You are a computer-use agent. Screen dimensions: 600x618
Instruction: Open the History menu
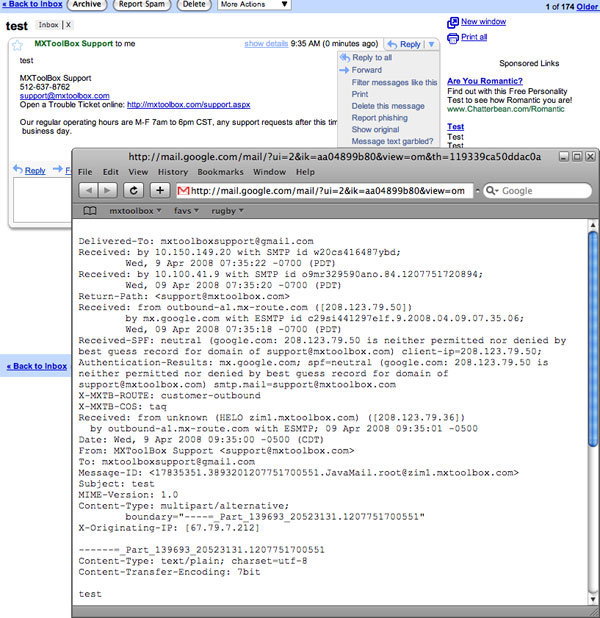(x=172, y=172)
